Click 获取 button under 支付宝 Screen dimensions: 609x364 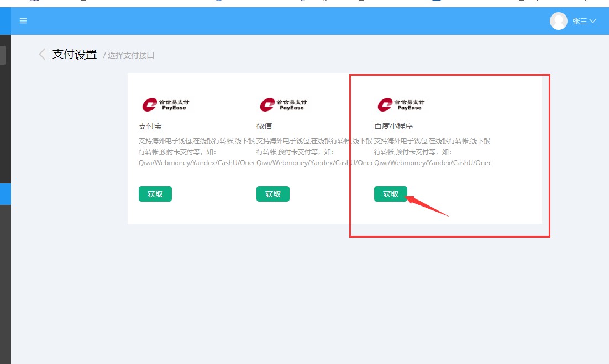point(155,194)
